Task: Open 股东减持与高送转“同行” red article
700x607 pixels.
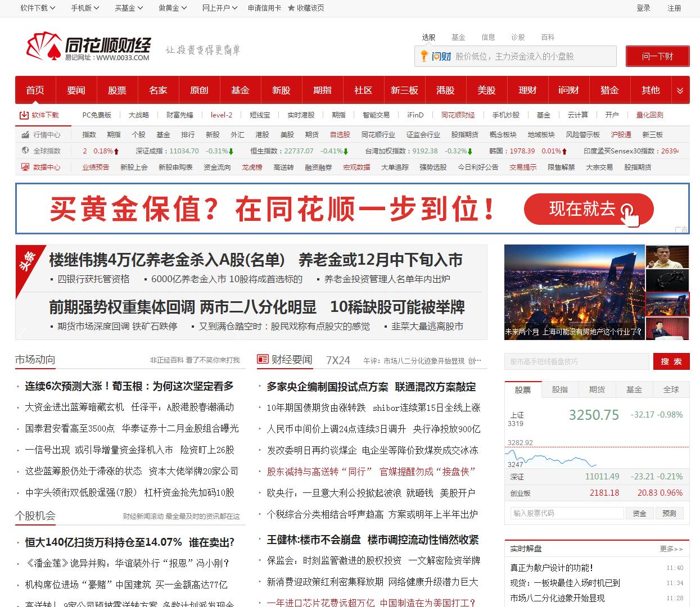Action: [371, 472]
